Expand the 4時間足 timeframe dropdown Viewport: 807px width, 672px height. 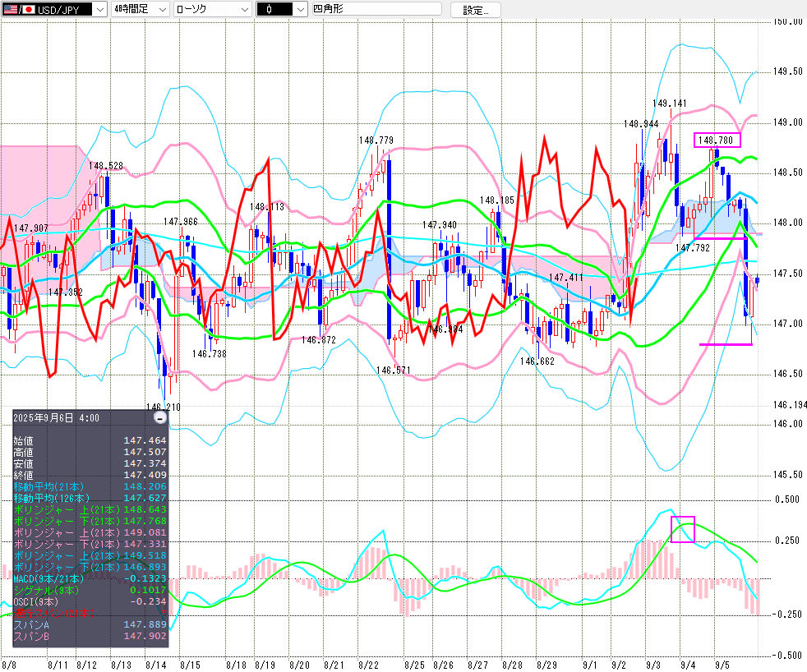pyautogui.click(x=140, y=9)
